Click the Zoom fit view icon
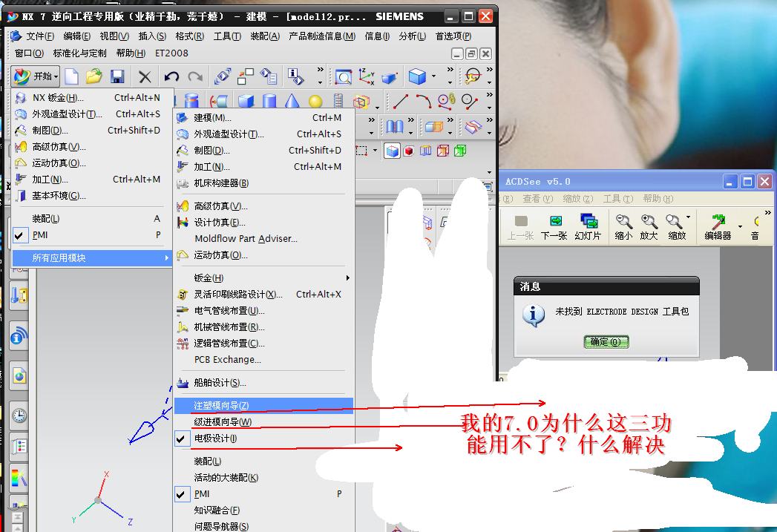The image size is (777, 532). pyautogui.click(x=343, y=76)
